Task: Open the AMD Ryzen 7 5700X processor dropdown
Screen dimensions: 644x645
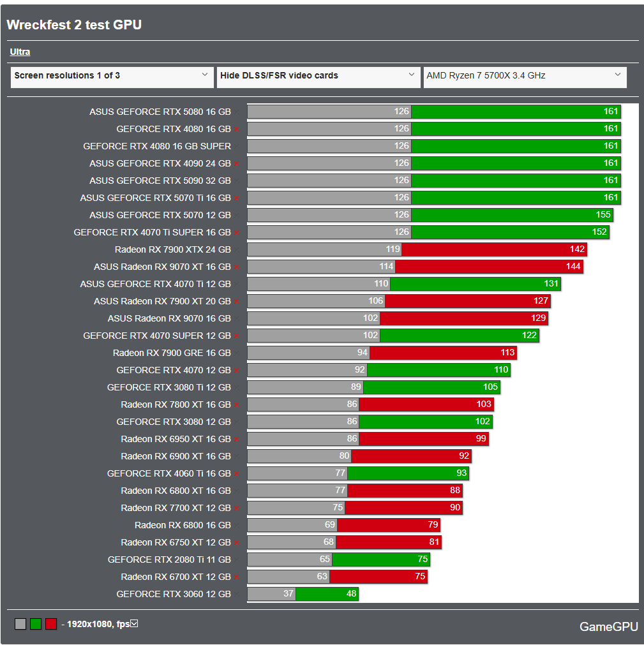Action: (x=525, y=77)
